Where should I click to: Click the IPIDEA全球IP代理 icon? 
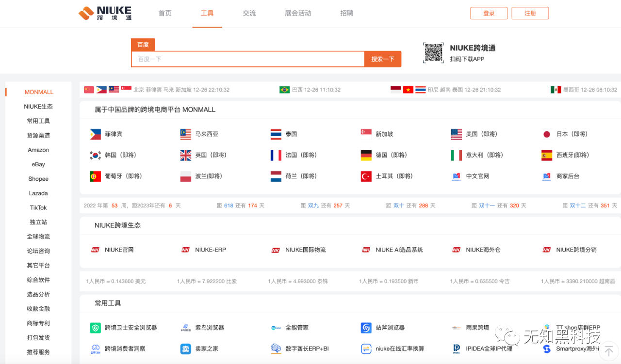(457, 349)
